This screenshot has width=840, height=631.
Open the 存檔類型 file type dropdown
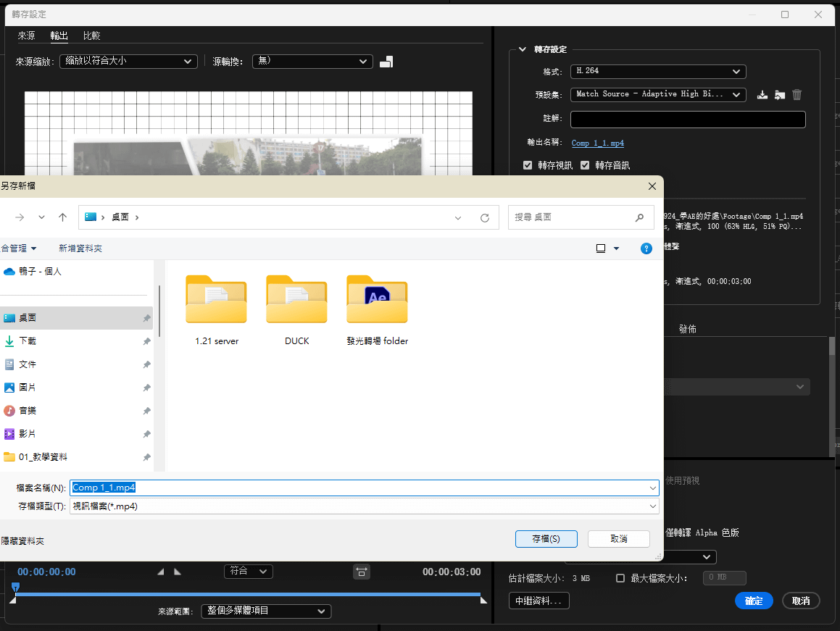click(363, 506)
